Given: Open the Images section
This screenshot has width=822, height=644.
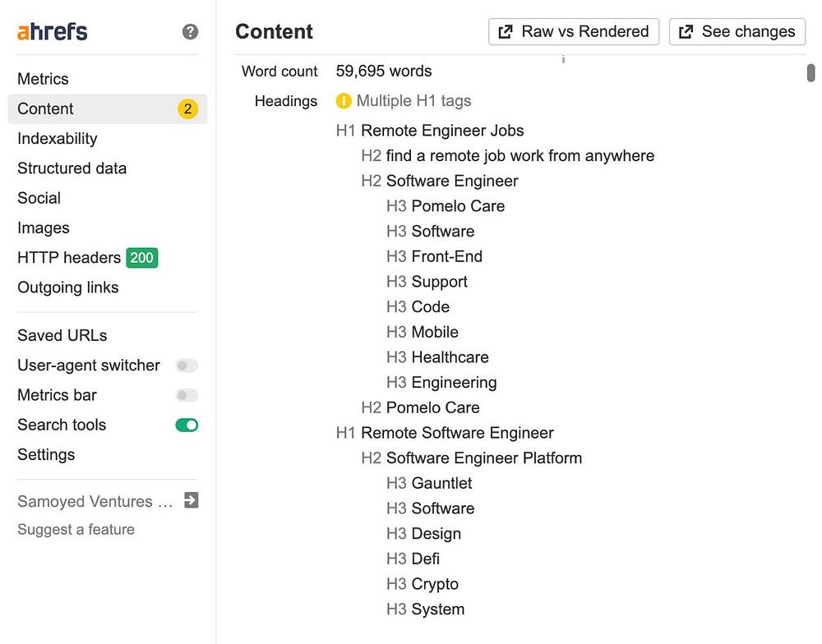Looking at the screenshot, I should coord(44,228).
